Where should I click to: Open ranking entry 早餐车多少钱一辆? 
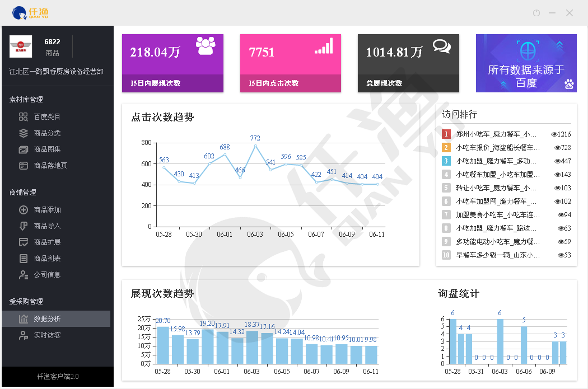(x=498, y=255)
